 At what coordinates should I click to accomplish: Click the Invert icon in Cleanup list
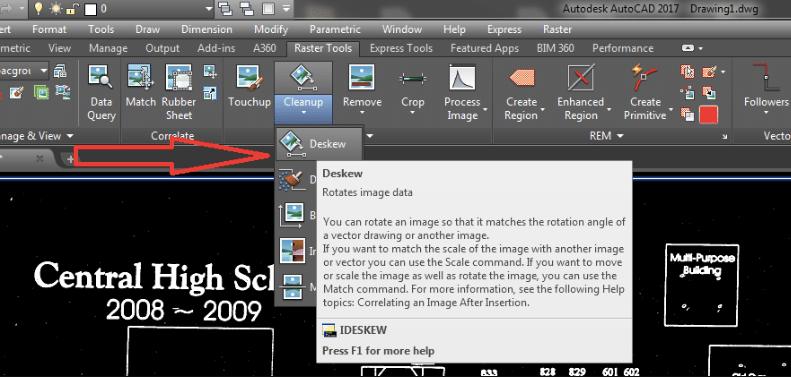click(292, 250)
